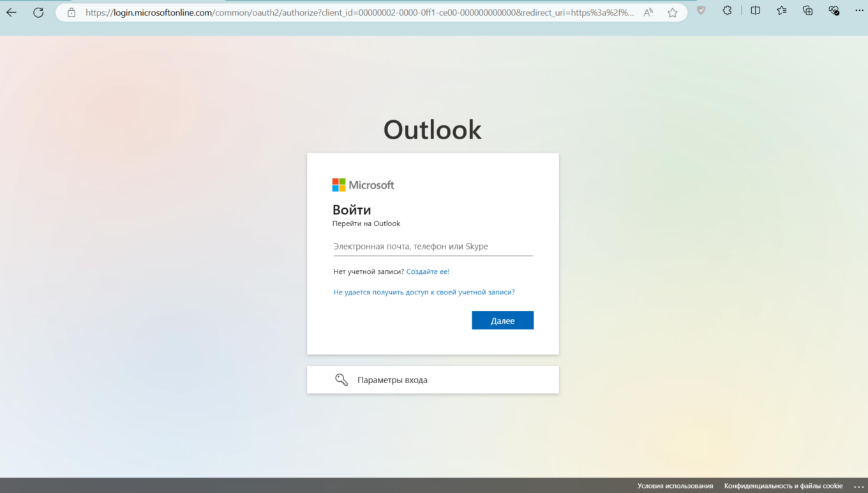Click the Outlook heading text
This screenshot has height=493, width=868.
pyautogui.click(x=433, y=130)
